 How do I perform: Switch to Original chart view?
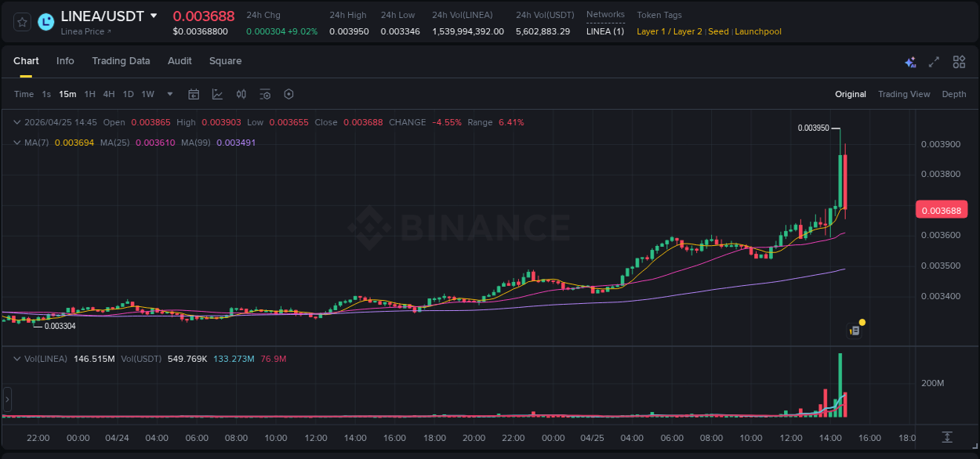851,94
